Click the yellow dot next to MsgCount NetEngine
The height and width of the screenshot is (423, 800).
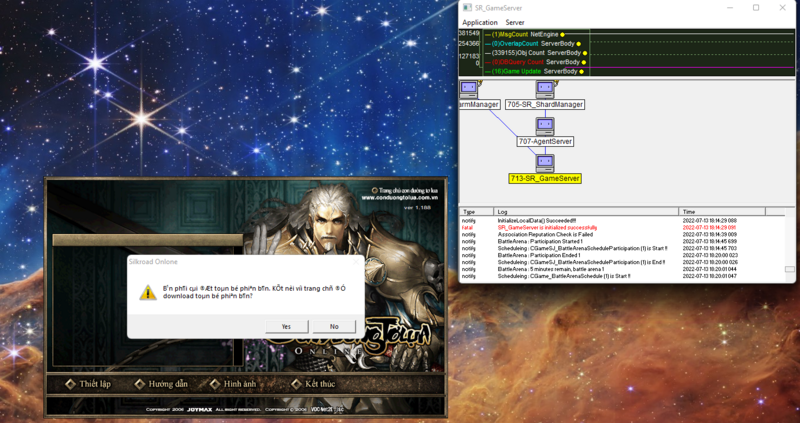[x=562, y=35]
